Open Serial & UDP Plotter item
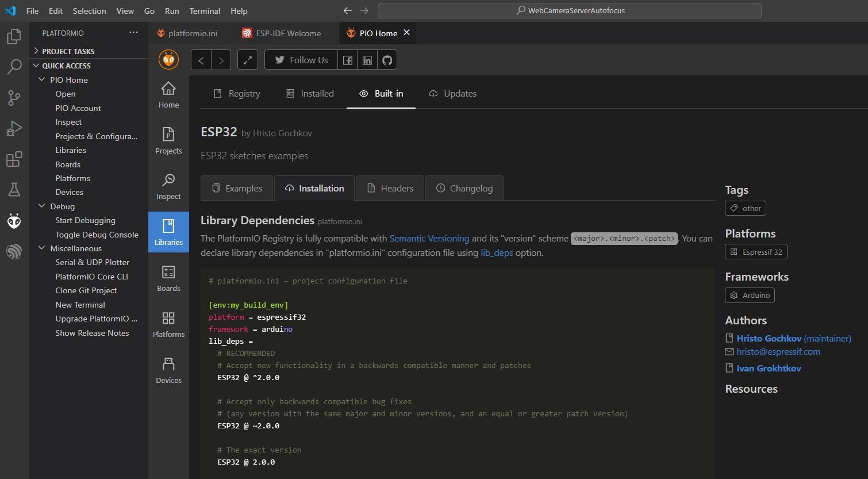 92,262
